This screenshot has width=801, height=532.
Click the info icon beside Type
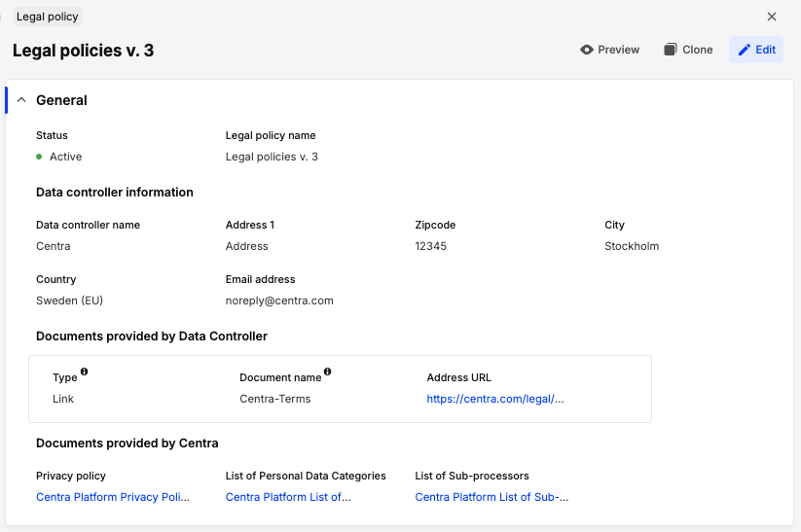tap(85, 372)
